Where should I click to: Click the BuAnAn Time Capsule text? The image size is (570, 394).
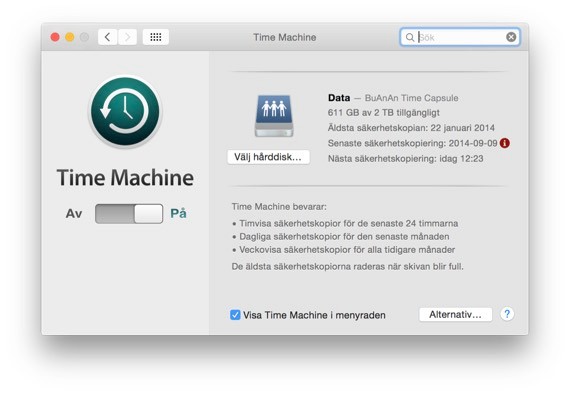[412, 98]
